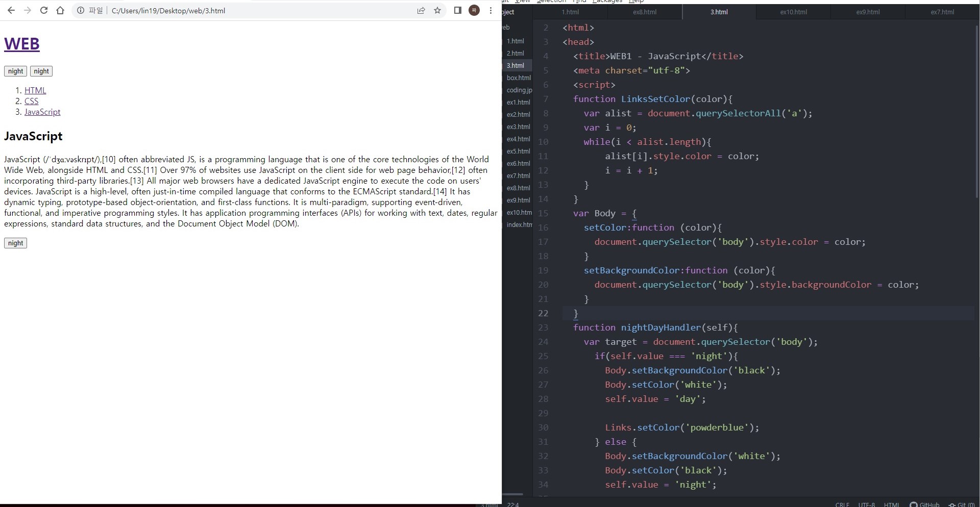The height and width of the screenshot is (507, 980).
Task: Open the browser side panel
Action: (x=458, y=10)
